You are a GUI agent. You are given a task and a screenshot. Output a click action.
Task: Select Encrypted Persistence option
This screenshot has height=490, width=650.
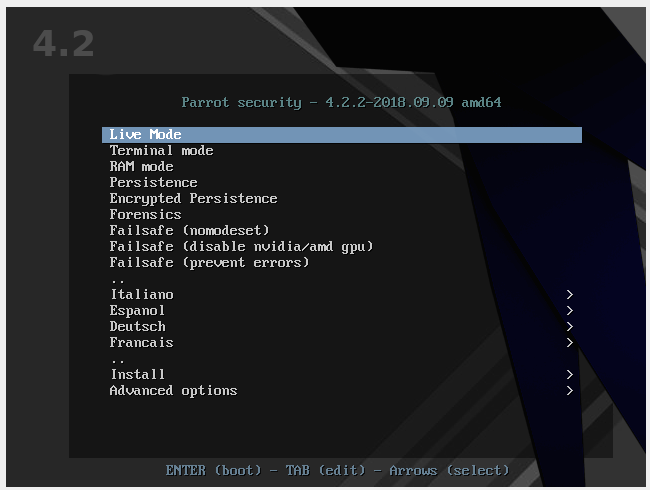click(x=193, y=199)
